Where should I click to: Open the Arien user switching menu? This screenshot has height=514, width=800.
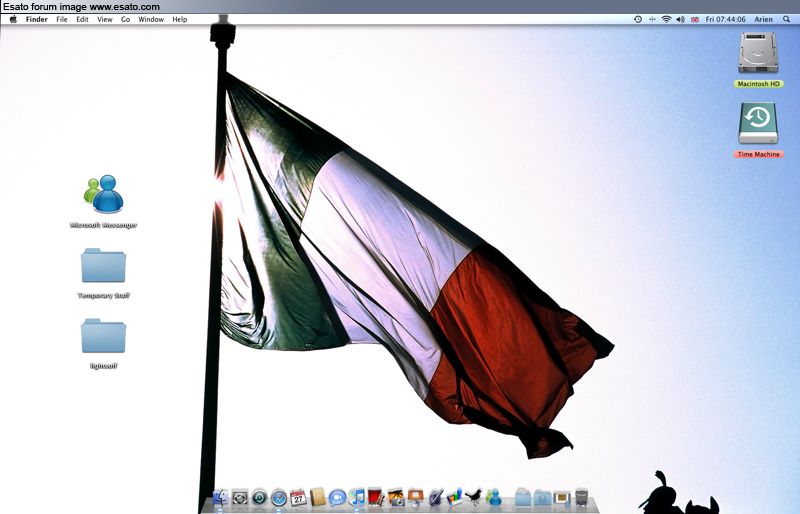763,19
